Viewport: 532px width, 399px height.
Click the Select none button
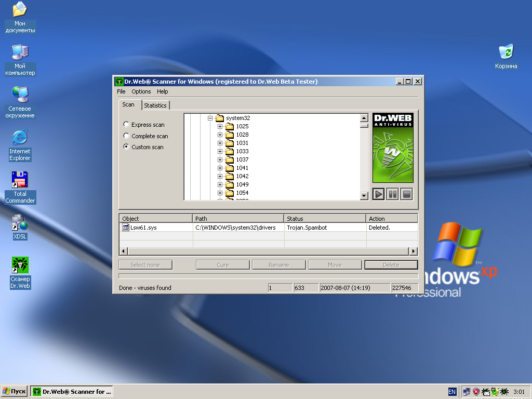145,265
